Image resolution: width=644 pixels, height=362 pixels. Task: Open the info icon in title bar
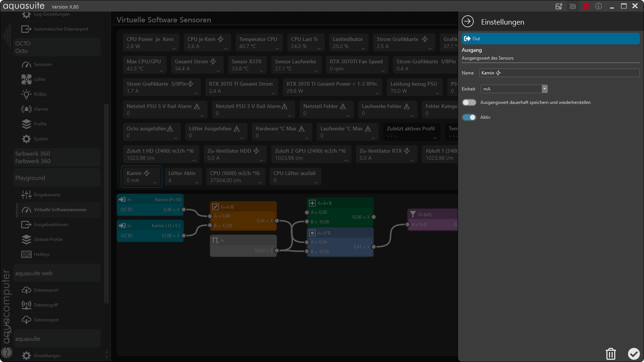click(x=599, y=6)
